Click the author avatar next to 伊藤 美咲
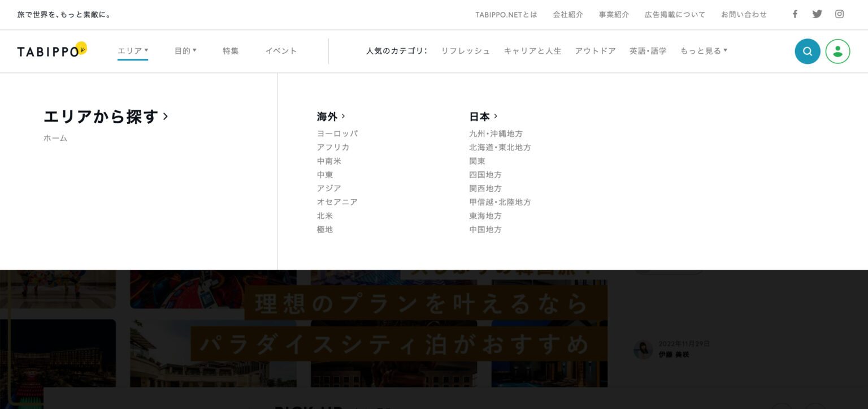The width and height of the screenshot is (868, 409). [x=643, y=350]
